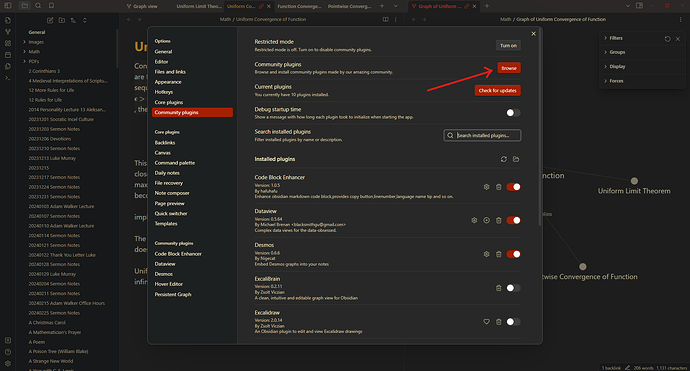Open the tab list dropdown chevron in the right pane

(x=628, y=6)
